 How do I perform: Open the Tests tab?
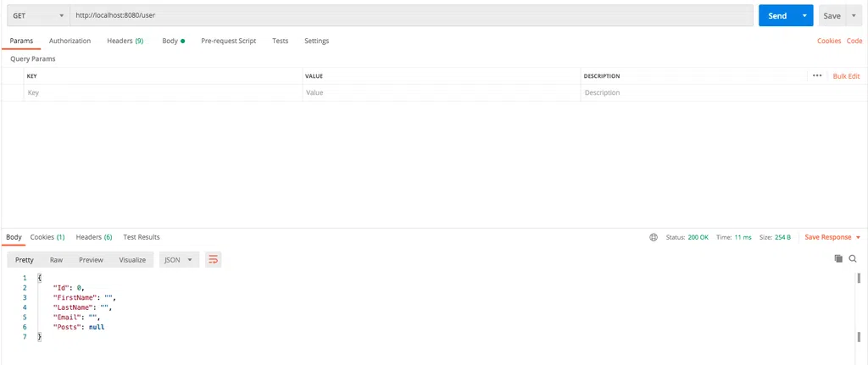[x=280, y=41]
